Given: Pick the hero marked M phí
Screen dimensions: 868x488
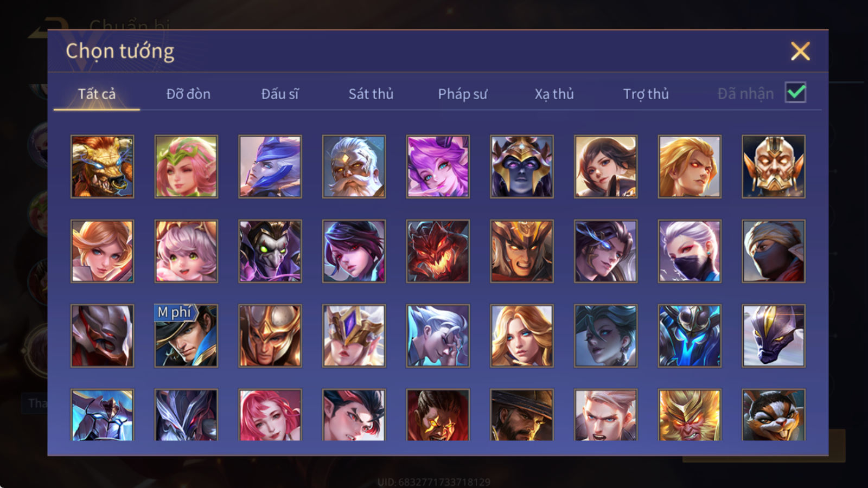Looking at the screenshot, I should tap(186, 336).
